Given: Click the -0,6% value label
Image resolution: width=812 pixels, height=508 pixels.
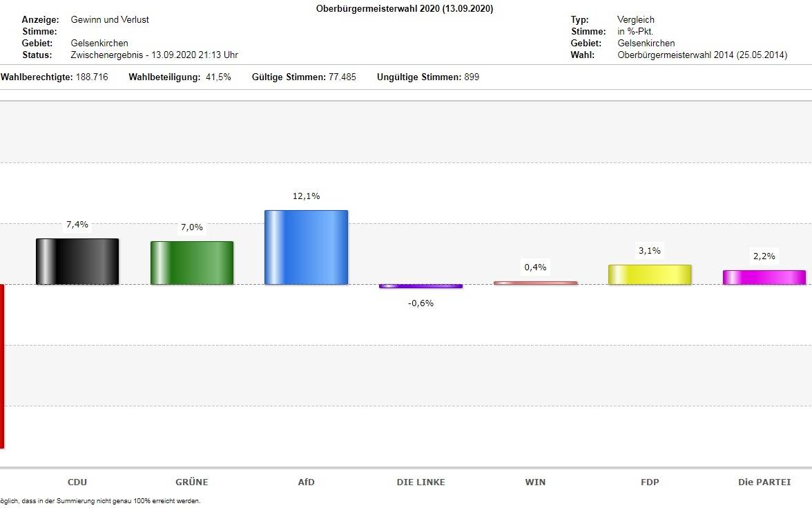Looking at the screenshot, I should click(420, 303).
